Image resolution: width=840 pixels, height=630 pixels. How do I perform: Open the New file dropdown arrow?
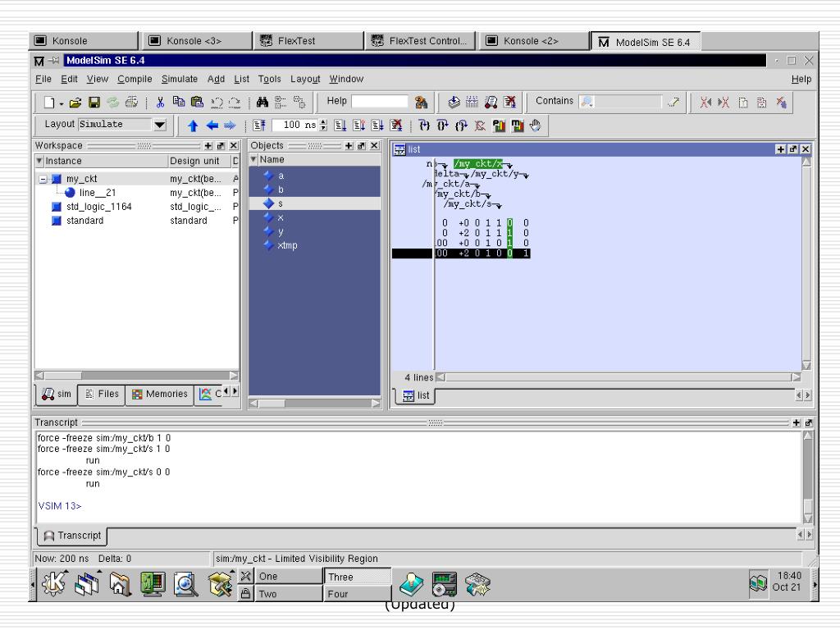(61, 103)
